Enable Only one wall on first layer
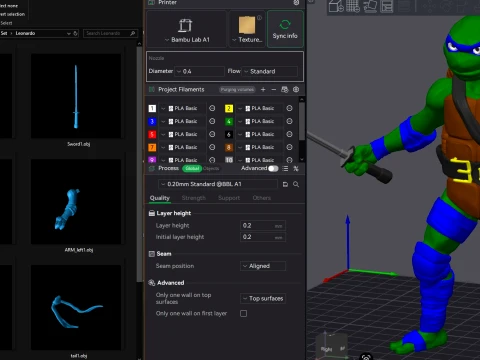 (244, 314)
